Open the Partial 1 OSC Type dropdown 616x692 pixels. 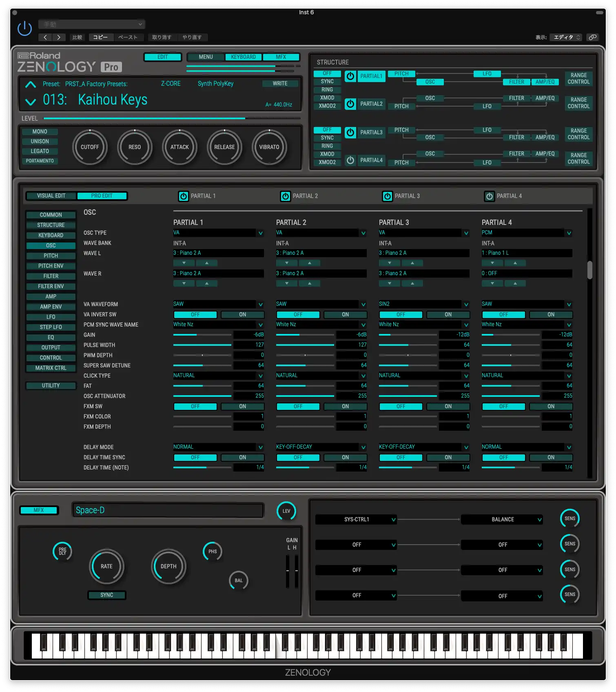coord(260,233)
